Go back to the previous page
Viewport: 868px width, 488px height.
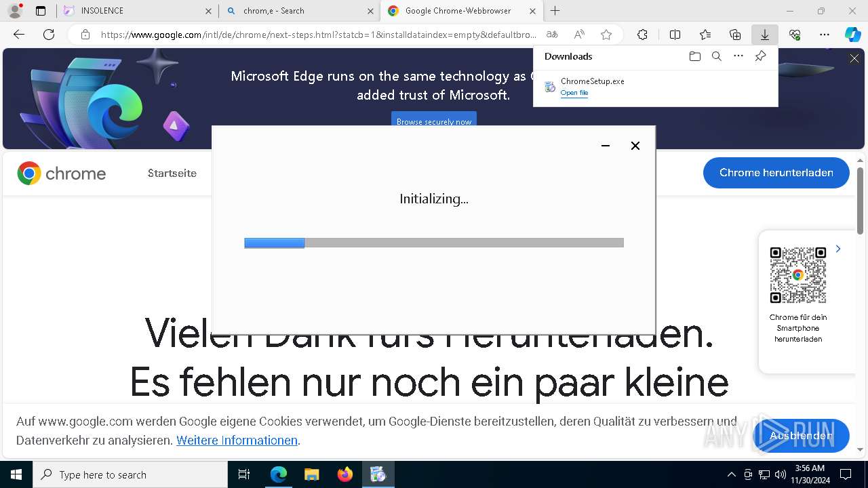[19, 35]
